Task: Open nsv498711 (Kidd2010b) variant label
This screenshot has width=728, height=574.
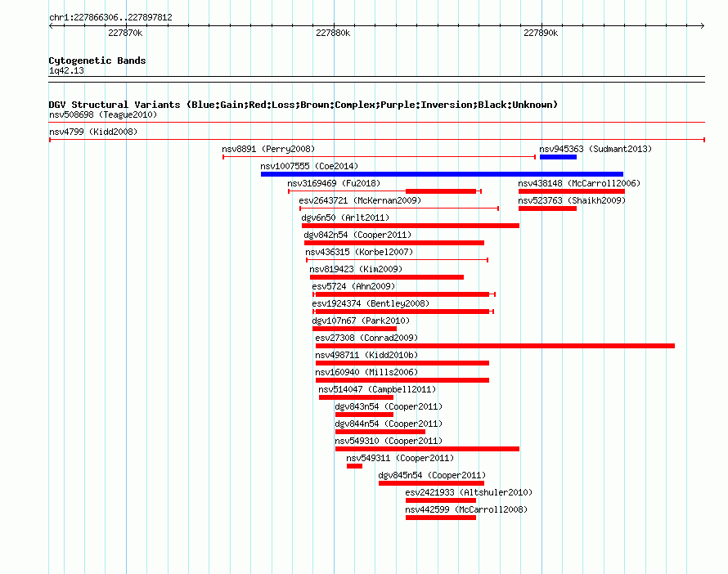Action: [x=366, y=355]
